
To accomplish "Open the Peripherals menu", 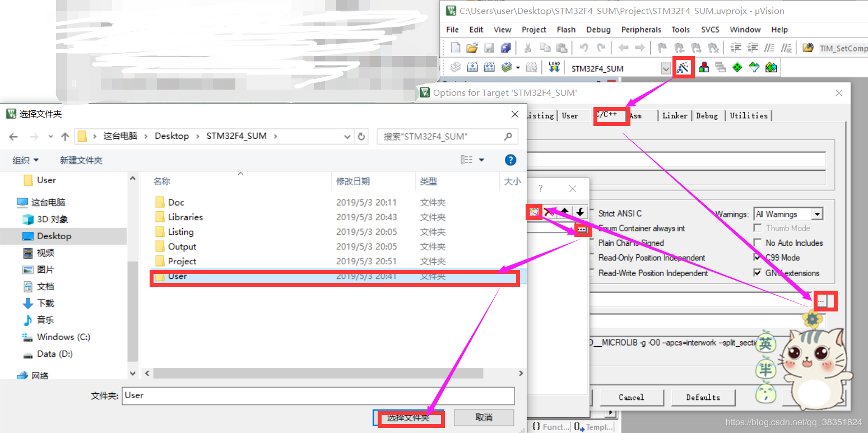I will click(x=641, y=30).
